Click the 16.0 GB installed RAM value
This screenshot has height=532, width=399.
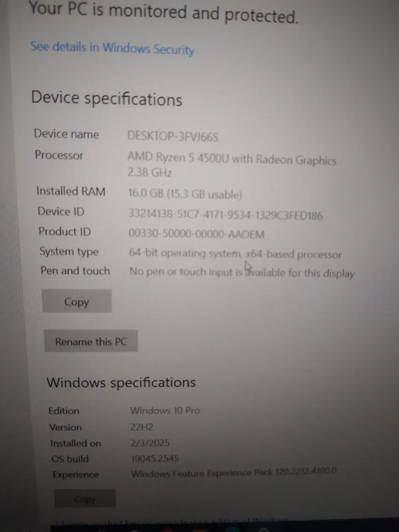click(185, 194)
